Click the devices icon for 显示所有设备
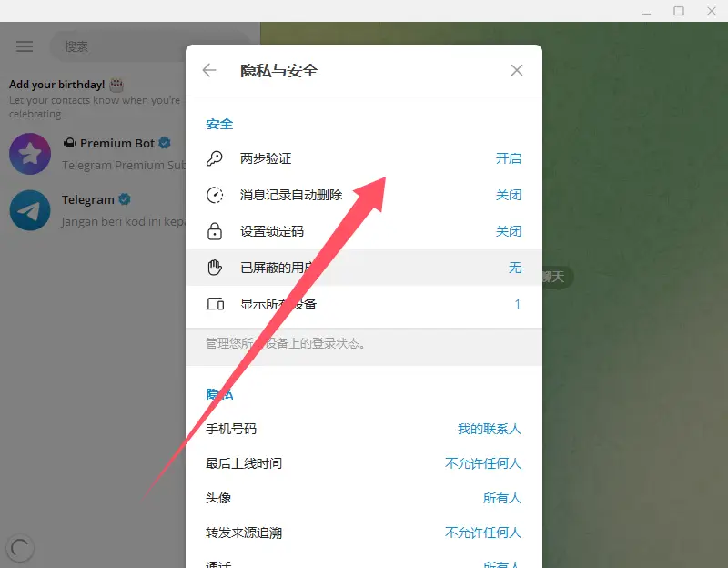Viewport: 728px width, 568px height. pos(215,304)
